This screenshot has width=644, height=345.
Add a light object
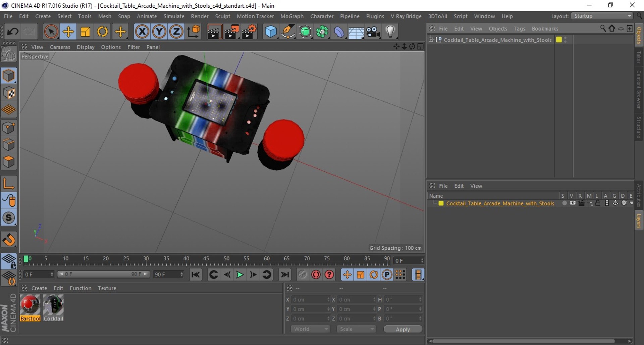390,32
